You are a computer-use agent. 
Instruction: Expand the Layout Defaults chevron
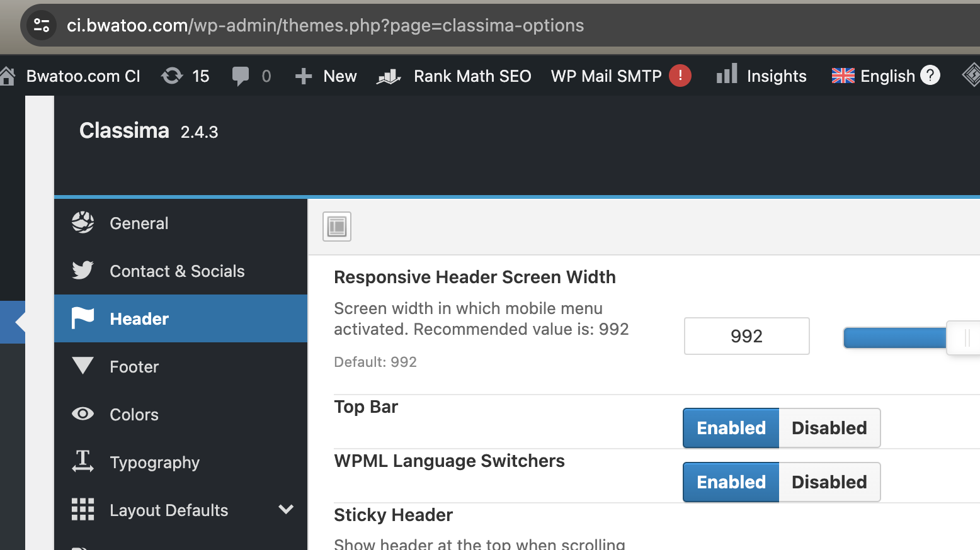286,509
